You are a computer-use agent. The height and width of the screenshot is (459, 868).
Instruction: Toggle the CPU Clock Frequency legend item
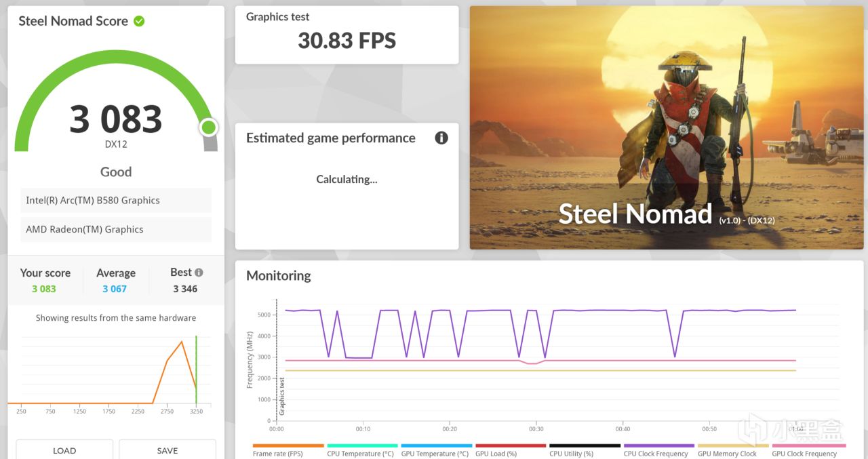pos(659,450)
